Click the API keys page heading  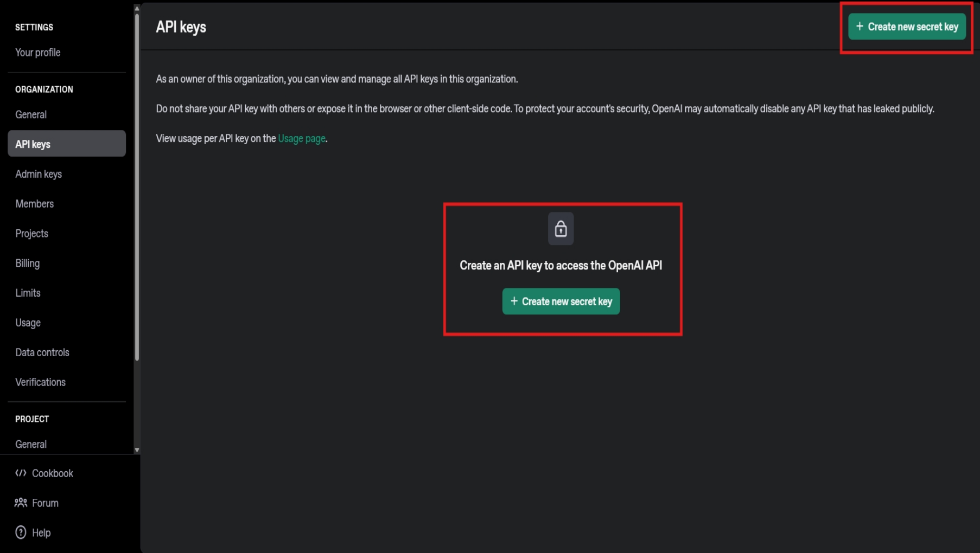[181, 27]
